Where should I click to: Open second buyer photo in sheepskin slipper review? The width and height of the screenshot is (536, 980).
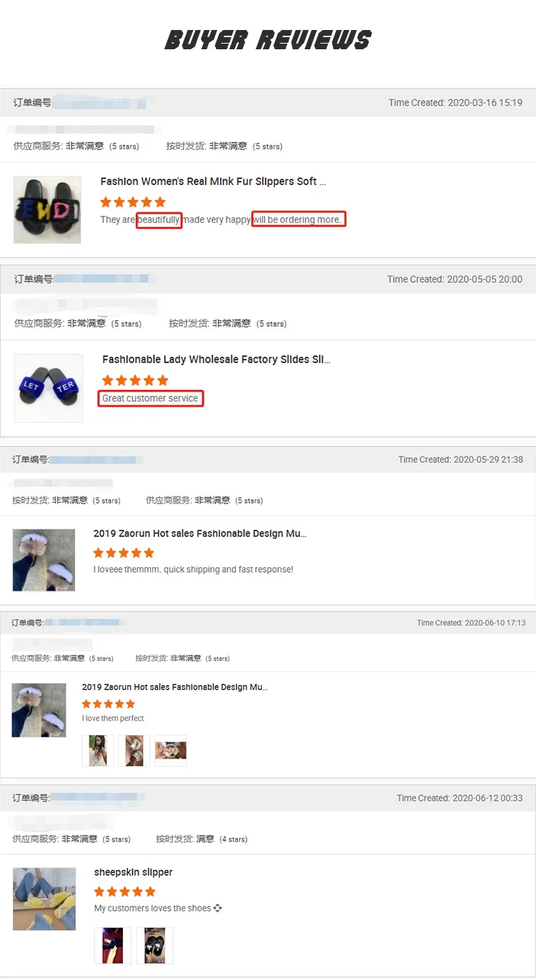(155, 945)
